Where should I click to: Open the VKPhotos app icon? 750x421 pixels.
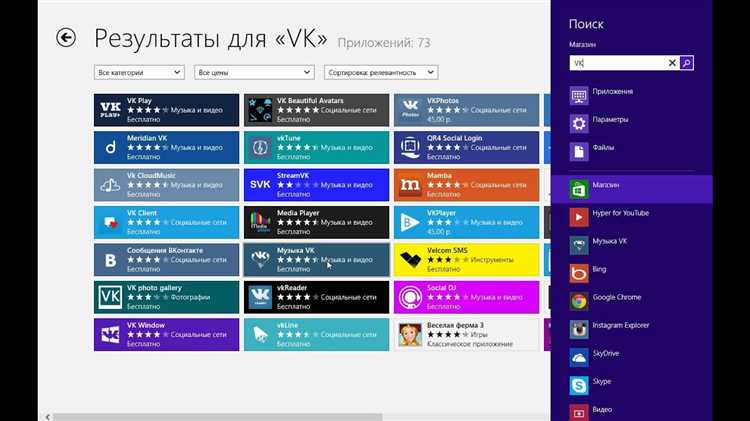(410, 110)
